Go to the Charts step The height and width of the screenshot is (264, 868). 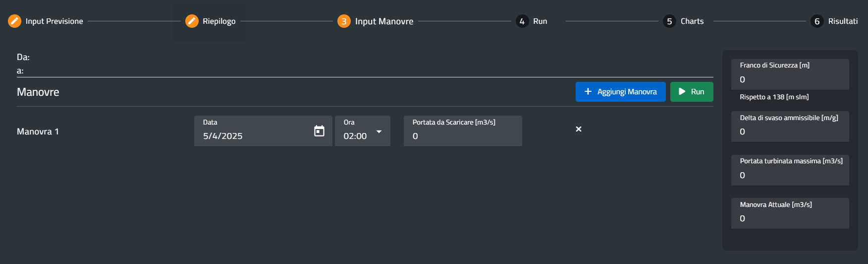(692, 21)
